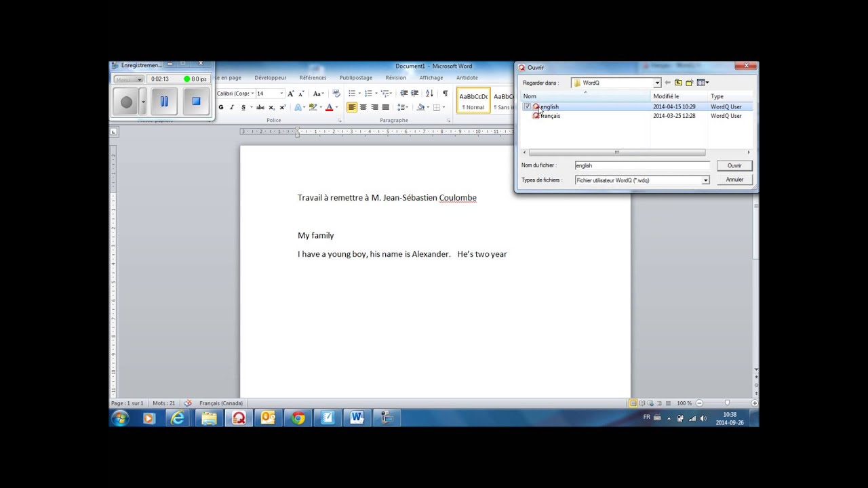
Task: Cancel with the Annuler button
Action: (734, 180)
